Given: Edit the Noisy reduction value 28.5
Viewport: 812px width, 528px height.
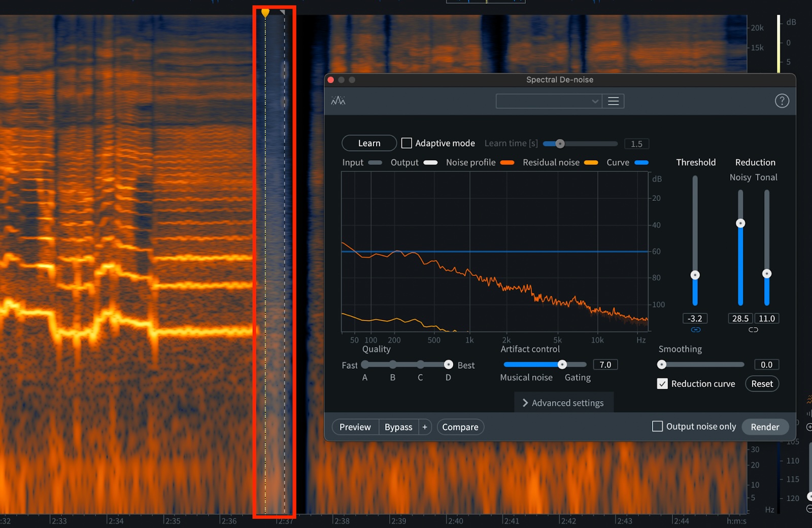Looking at the screenshot, I should [740, 319].
